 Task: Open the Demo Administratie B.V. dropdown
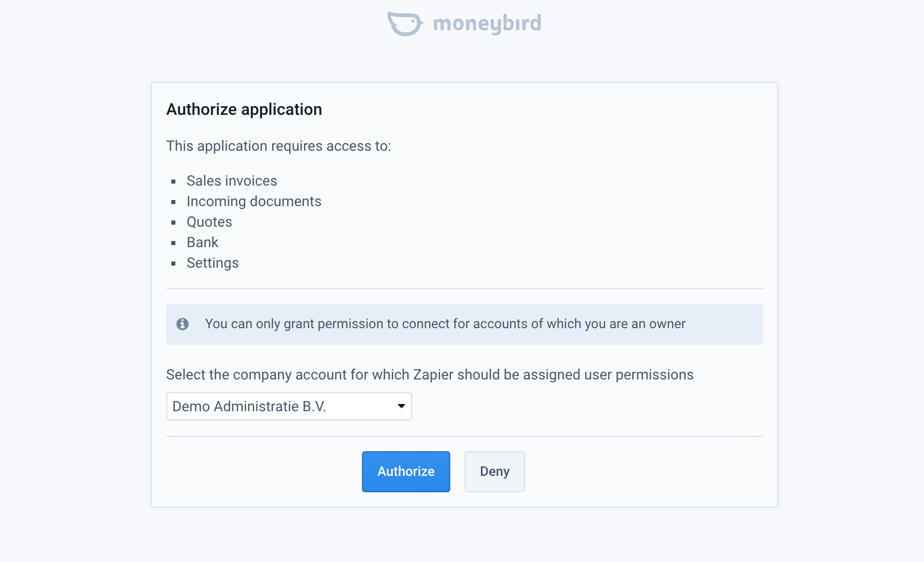point(289,406)
